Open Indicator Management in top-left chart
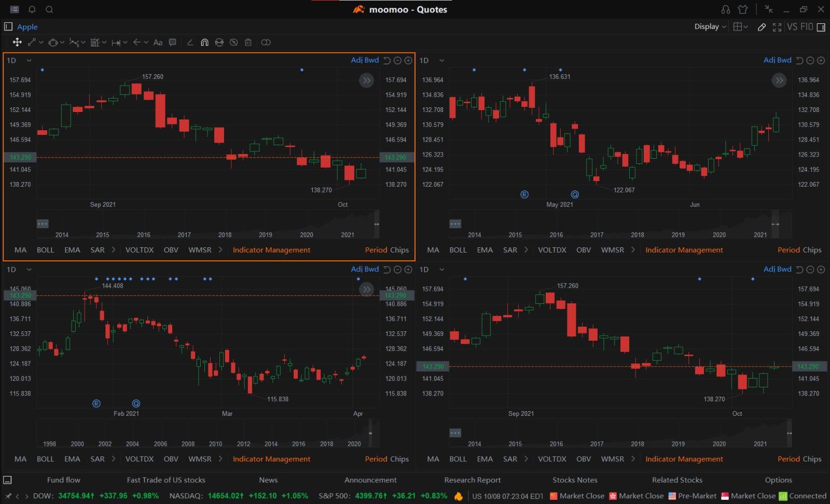 271,250
